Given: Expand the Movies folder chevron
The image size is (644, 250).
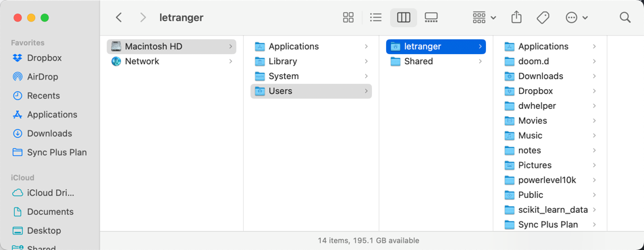Looking at the screenshot, I should point(594,120).
